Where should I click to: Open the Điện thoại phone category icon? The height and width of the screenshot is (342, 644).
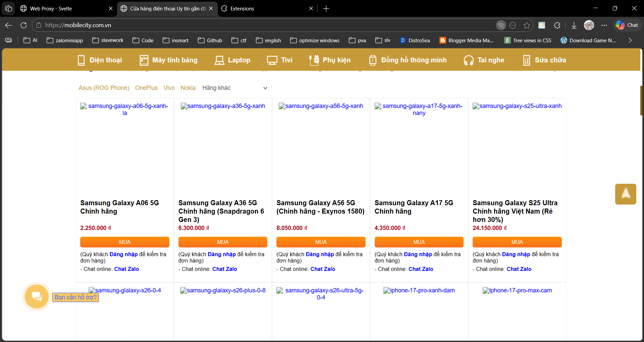(x=81, y=60)
